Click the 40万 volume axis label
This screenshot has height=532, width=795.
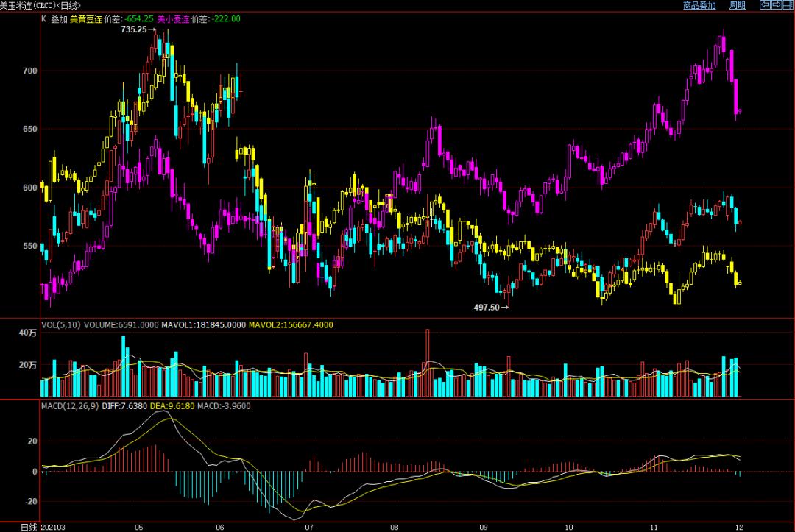28,333
